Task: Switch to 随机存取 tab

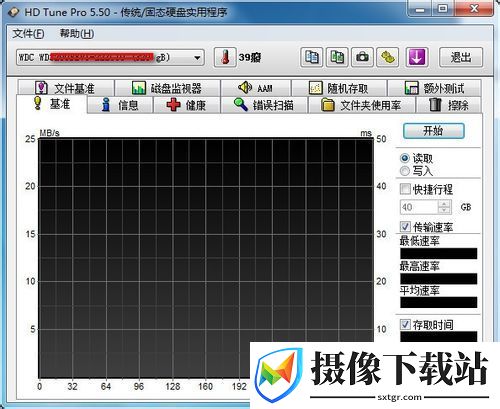Action: coord(339,88)
